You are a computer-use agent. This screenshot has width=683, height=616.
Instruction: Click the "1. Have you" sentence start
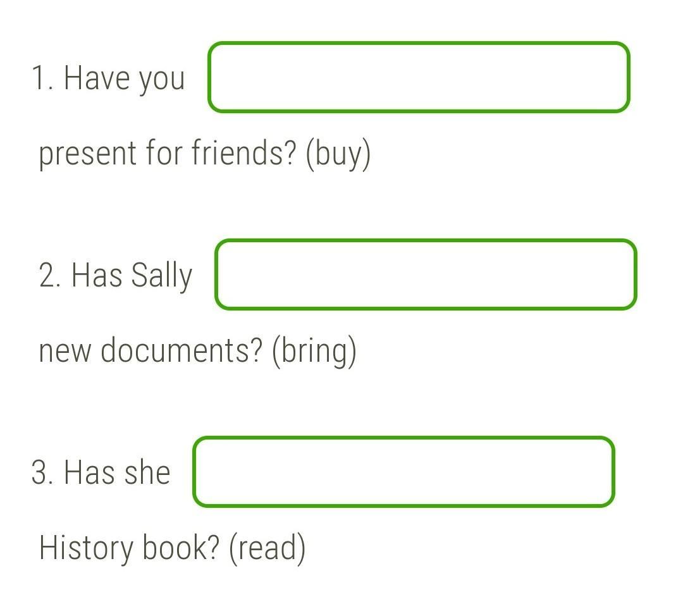(x=108, y=78)
